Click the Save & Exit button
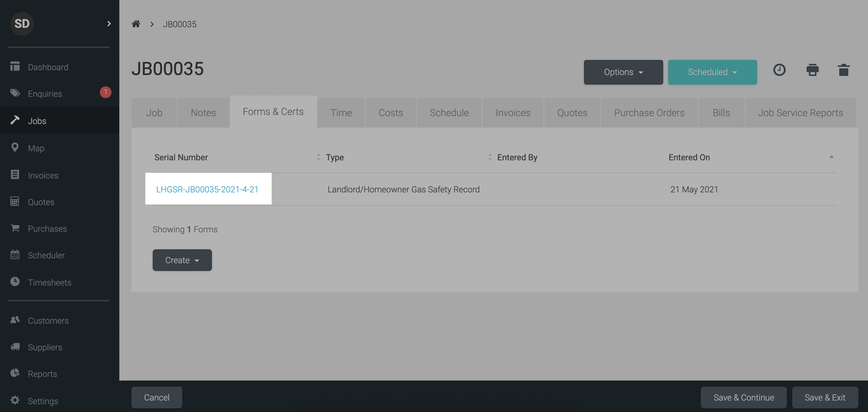Screen dimensions: 868x412 [825, 397]
